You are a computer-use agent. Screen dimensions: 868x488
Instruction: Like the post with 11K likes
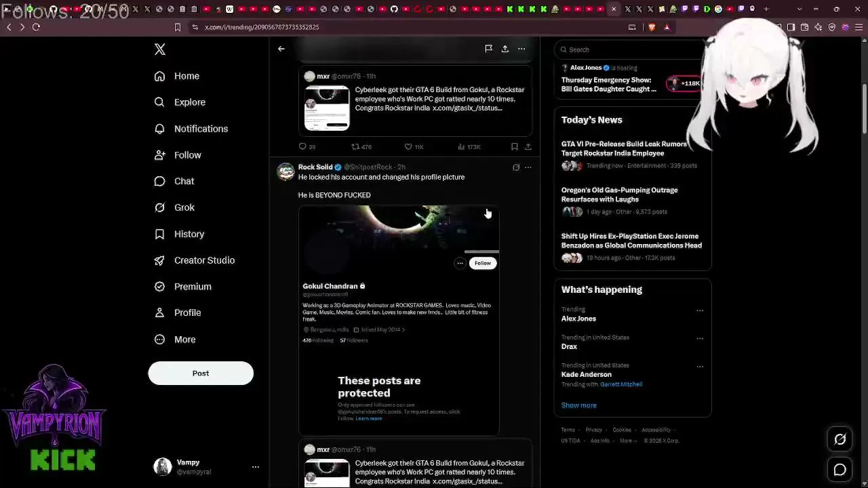[x=414, y=146]
